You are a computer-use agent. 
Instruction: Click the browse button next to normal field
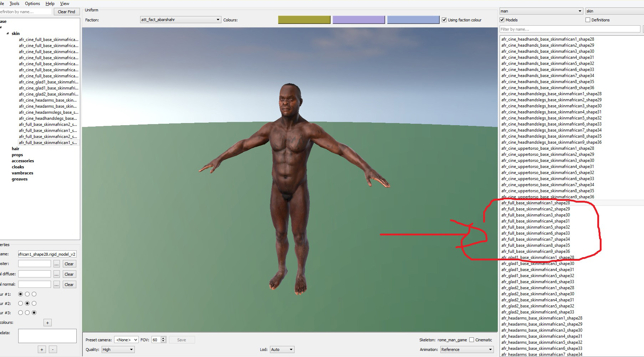[x=56, y=285]
